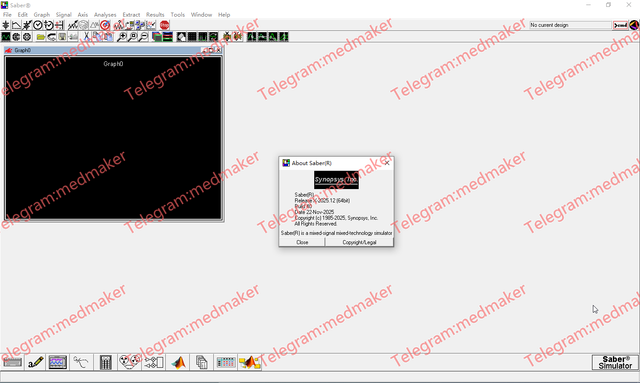The image size is (640, 383).
Task: Click the yellow open folder toolbar icon
Action: coord(41,37)
